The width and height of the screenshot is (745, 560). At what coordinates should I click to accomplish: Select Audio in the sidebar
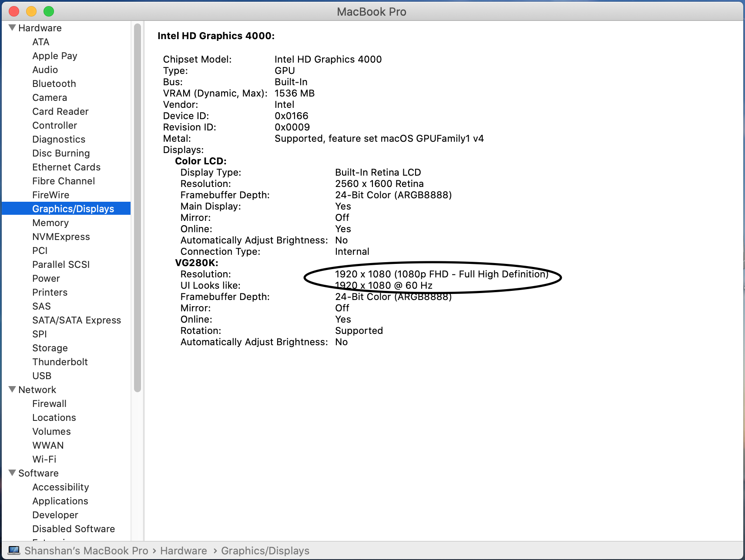(x=45, y=70)
